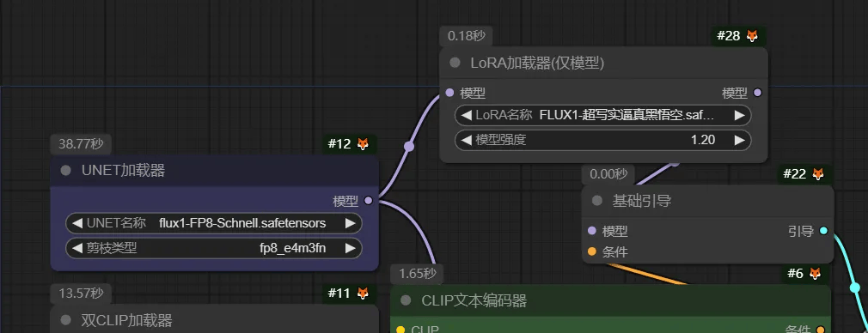
Task: Click the fox icon on badge #28
Action: (x=752, y=36)
